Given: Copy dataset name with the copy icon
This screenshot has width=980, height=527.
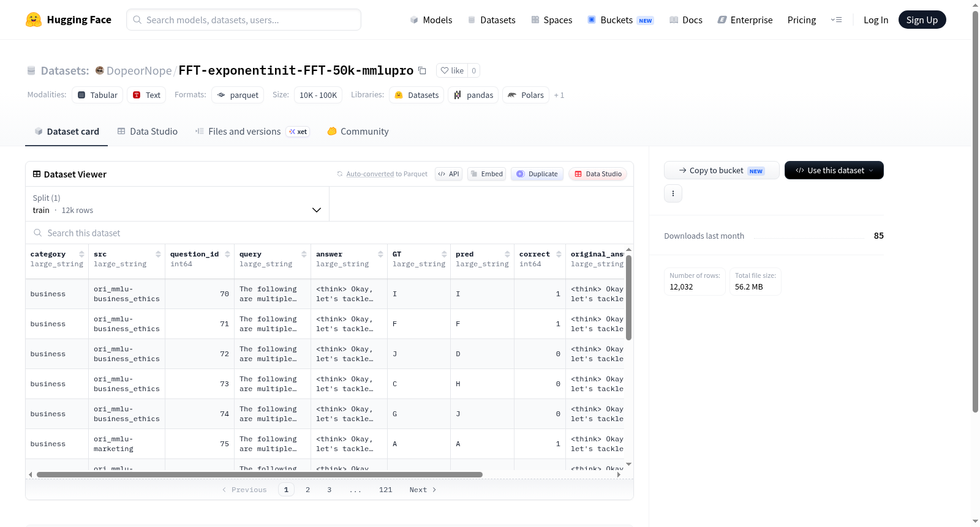Looking at the screenshot, I should [x=422, y=70].
